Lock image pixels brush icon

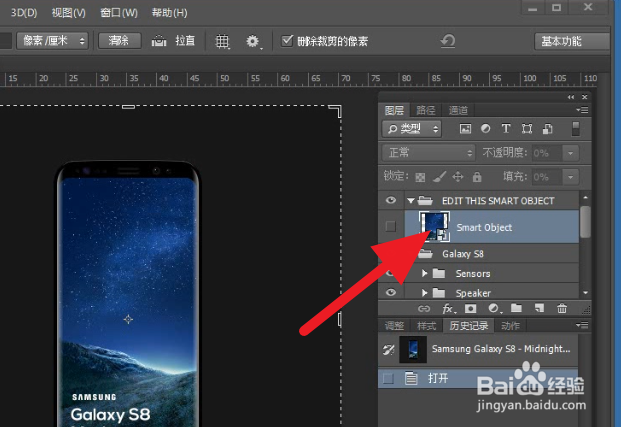coord(439,177)
